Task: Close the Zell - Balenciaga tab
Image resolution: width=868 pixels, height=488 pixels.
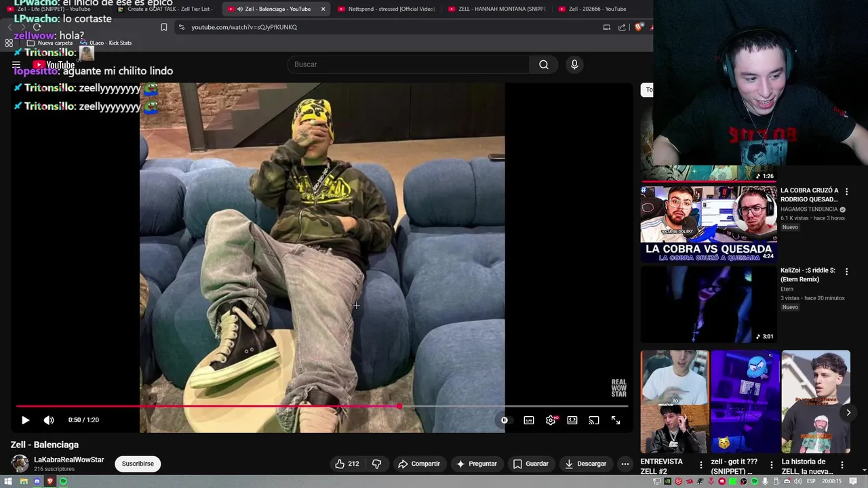Action: [x=323, y=9]
